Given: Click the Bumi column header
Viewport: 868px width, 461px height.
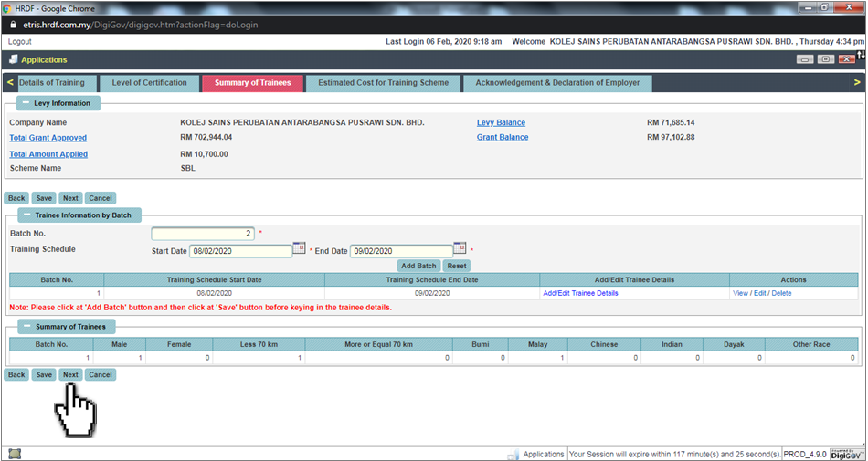Looking at the screenshot, I should click(x=481, y=344).
